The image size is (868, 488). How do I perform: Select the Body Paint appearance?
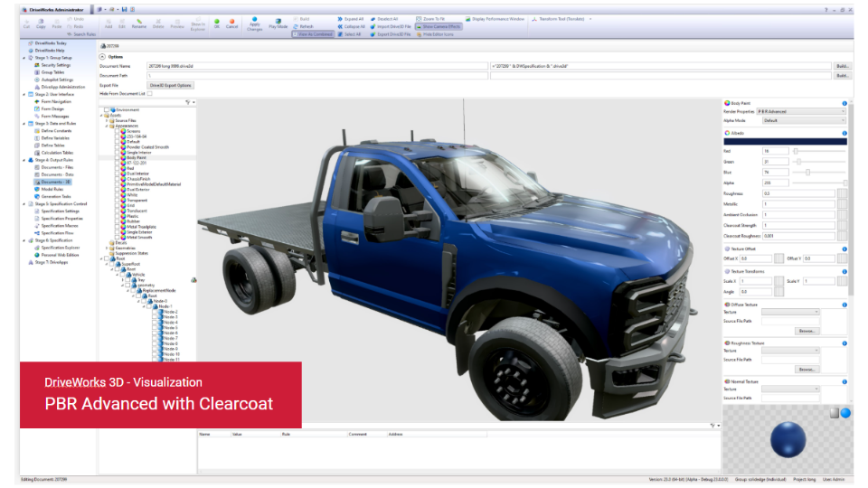137,157
